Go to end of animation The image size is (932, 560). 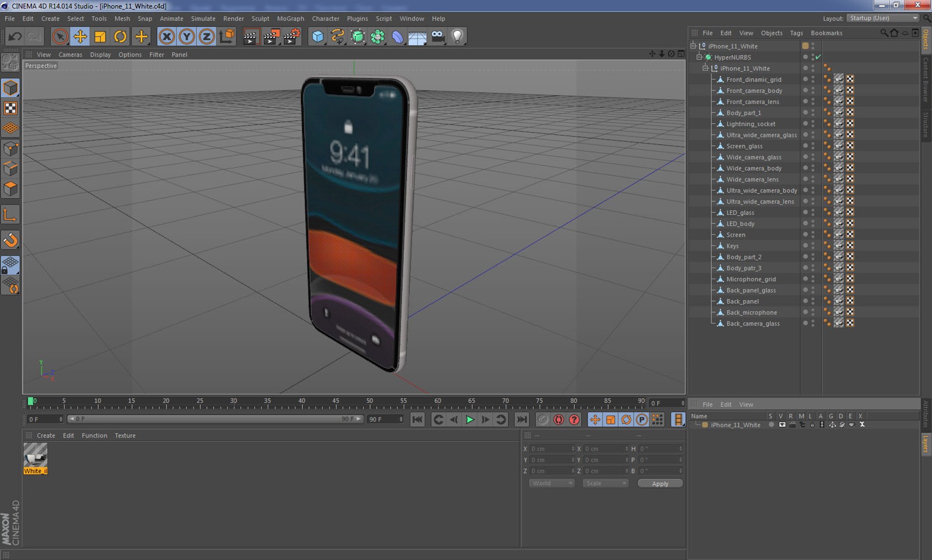click(522, 419)
